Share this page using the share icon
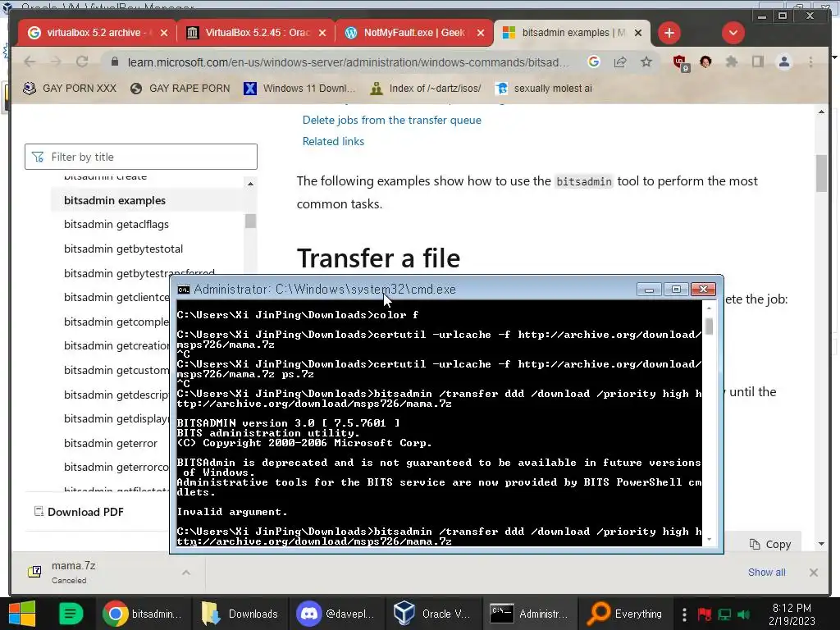This screenshot has height=630, width=840. [620, 62]
